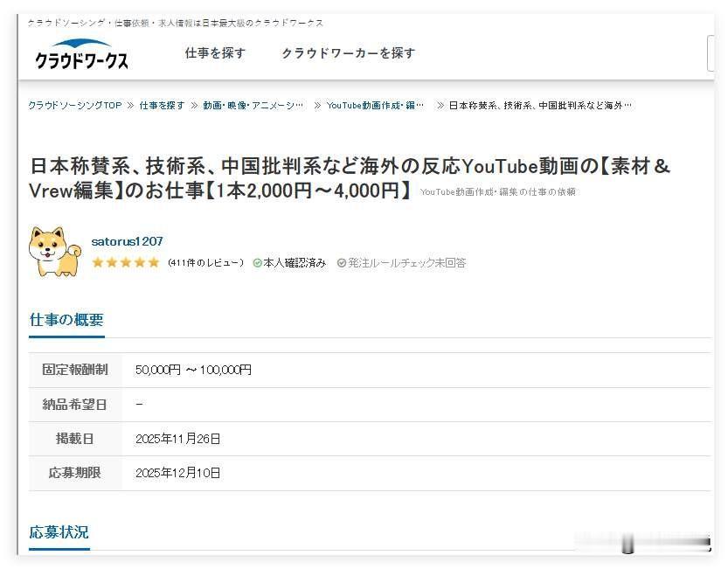This screenshot has width=728, height=569.
Task: Switch to the 応募状況 section
Action: click(58, 531)
